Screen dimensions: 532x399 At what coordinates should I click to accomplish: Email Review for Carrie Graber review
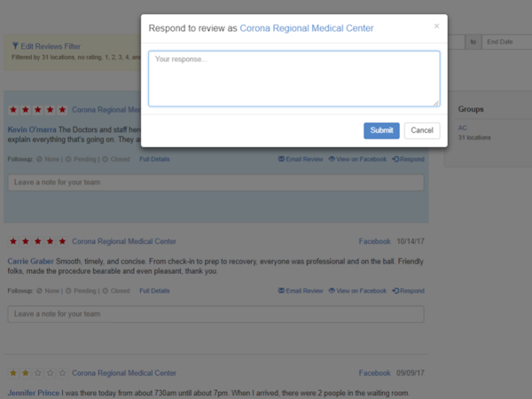pyautogui.click(x=301, y=291)
